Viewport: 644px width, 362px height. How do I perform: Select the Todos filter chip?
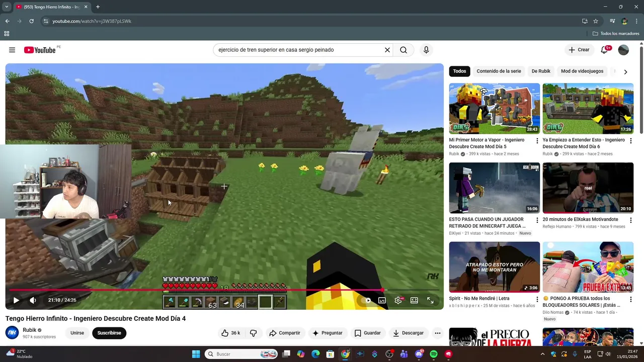coord(459,71)
